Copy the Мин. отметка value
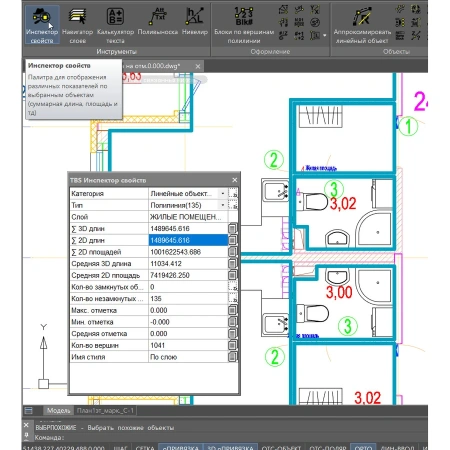This screenshot has height=450, width=450. click(x=233, y=322)
